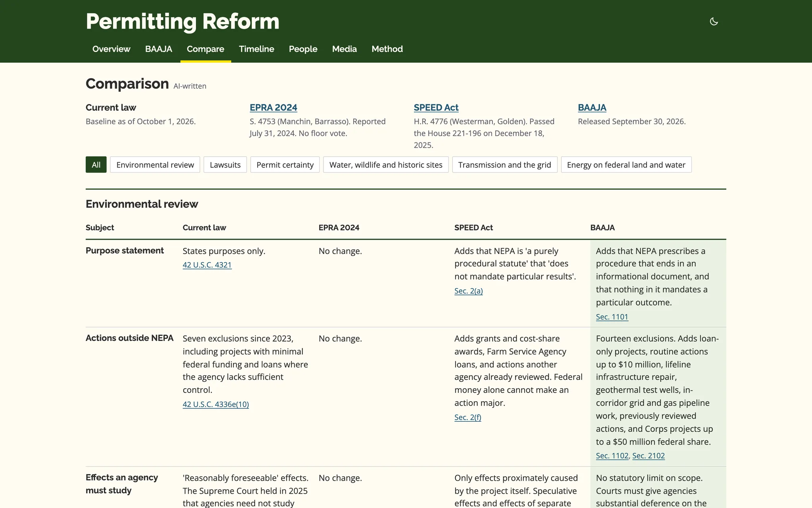812x508 pixels.
Task: Open the Overview tab
Action: click(x=111, y=49)
